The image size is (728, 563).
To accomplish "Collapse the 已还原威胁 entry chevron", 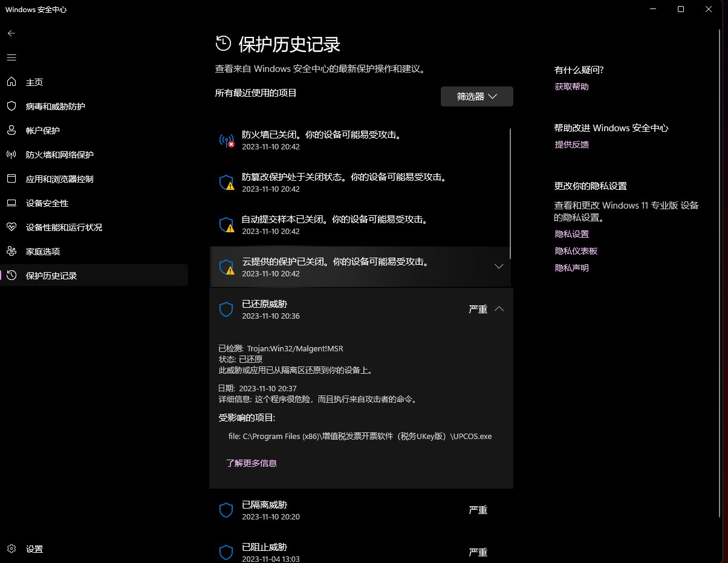I will [x=499, y=308].
